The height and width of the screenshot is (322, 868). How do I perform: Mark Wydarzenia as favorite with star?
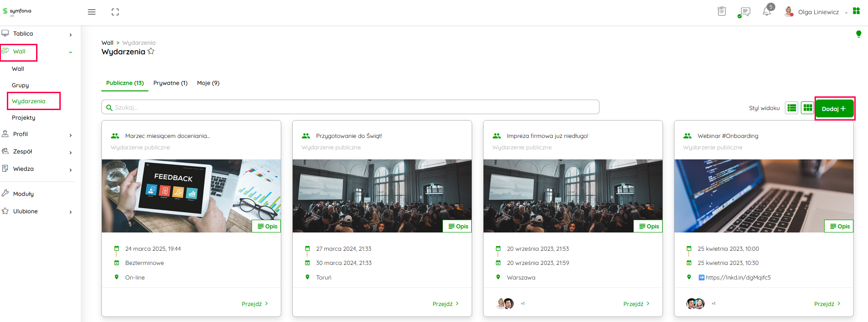pyautogui.click(x=151, y=52)
